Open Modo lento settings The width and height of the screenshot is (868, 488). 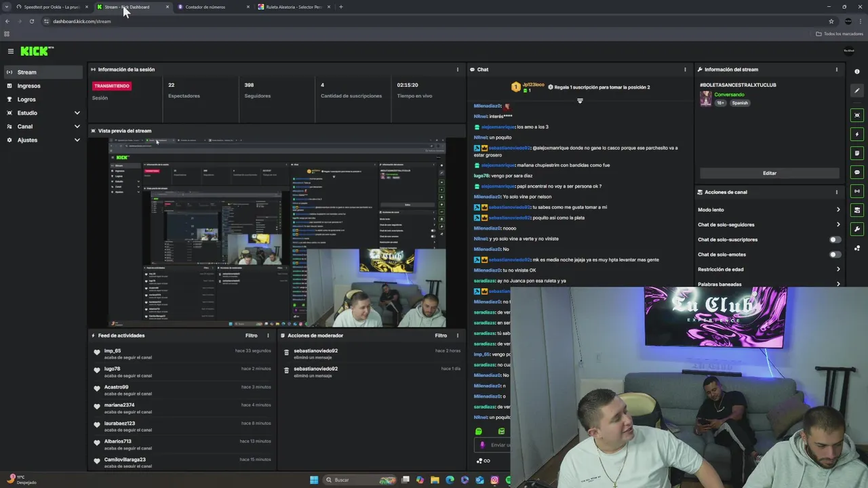769,209
